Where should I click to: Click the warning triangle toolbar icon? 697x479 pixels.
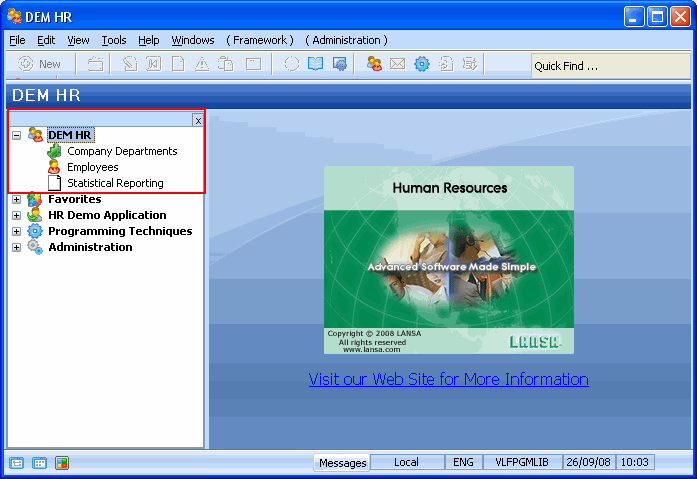pos(202,64)
